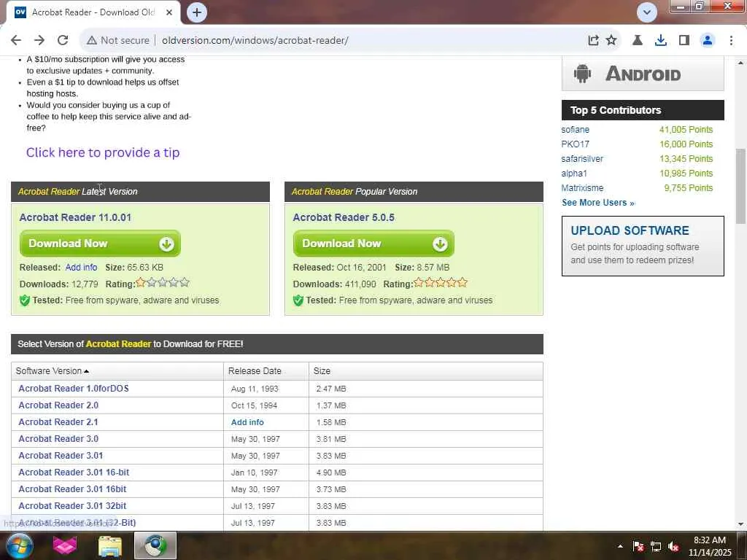Image resolution: width=747 pixels, height=560 pixels.
Task: Open Windows Explorer from taskbar
Action: click(x=110, y=545)
